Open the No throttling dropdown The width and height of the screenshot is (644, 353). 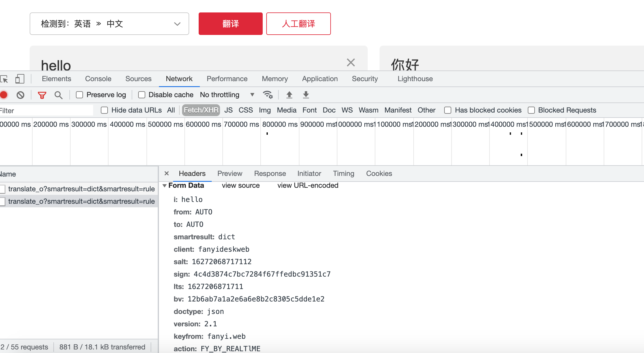click(227, 95)
